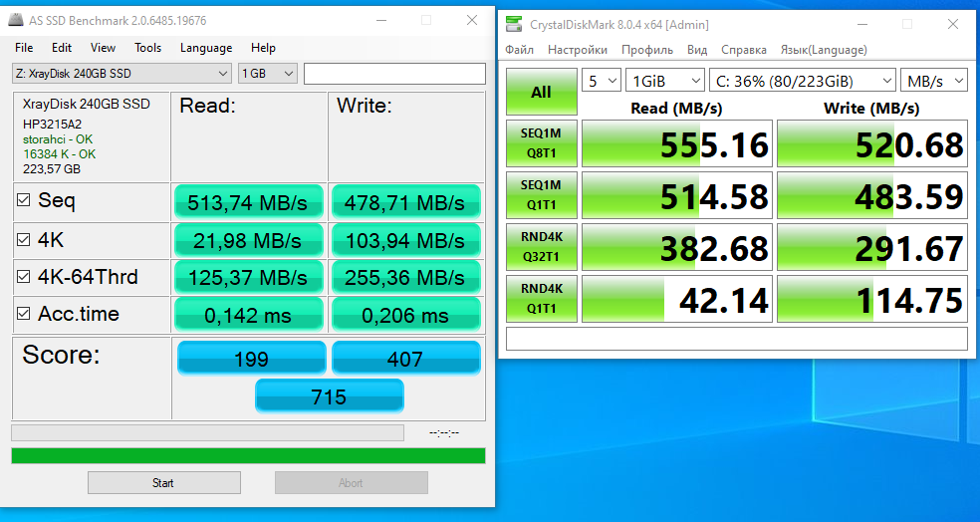Uncheck the Seq test checkbox

click(24, 200)
